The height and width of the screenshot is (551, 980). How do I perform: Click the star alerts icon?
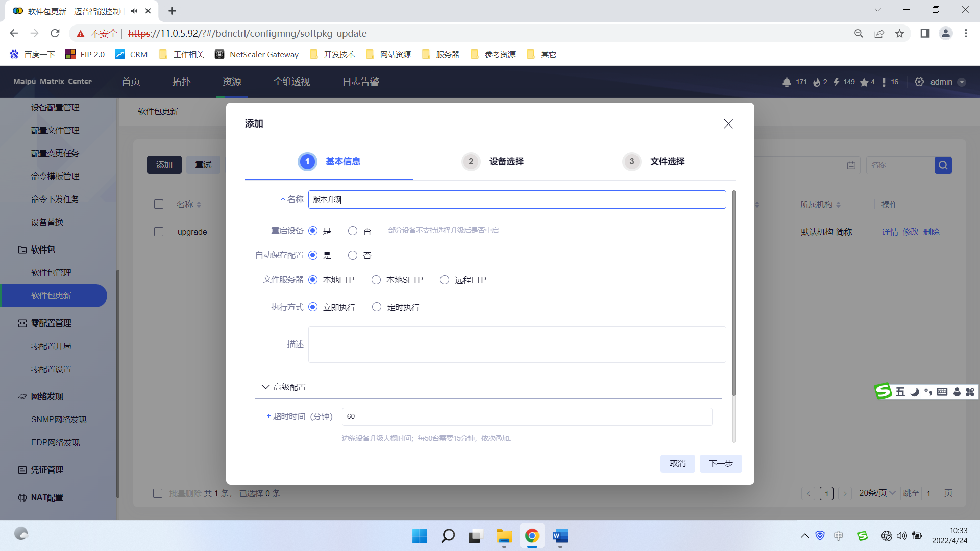pos(864,82)
